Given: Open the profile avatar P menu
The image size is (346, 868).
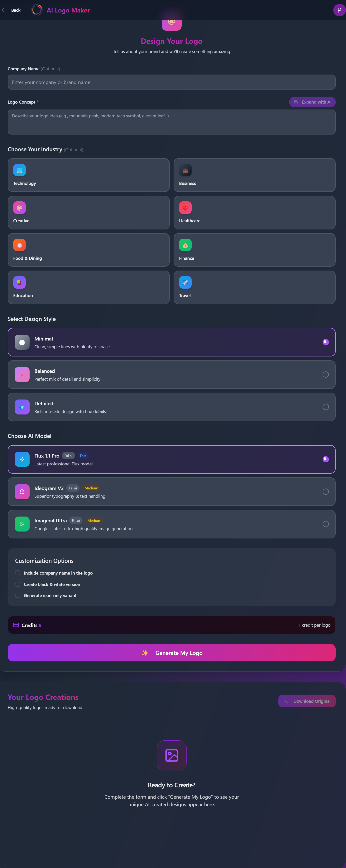Looking at the screenshot, I should 339,10.
